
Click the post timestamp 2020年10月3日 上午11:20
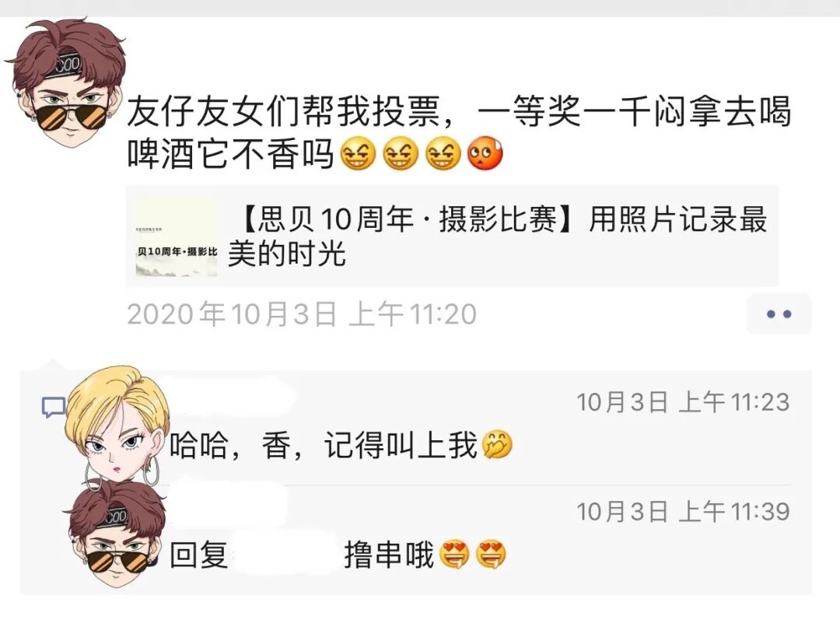coord(302,314)
